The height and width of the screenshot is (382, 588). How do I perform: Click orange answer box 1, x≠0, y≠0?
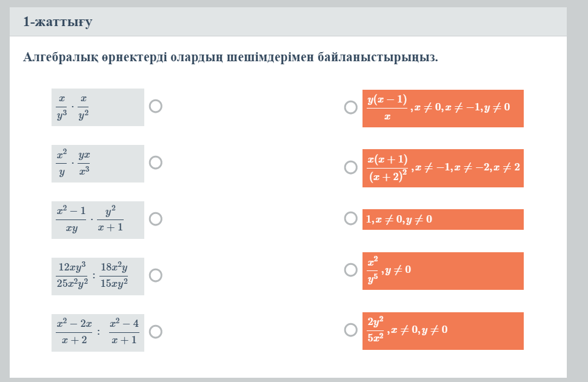pos(443,219)
